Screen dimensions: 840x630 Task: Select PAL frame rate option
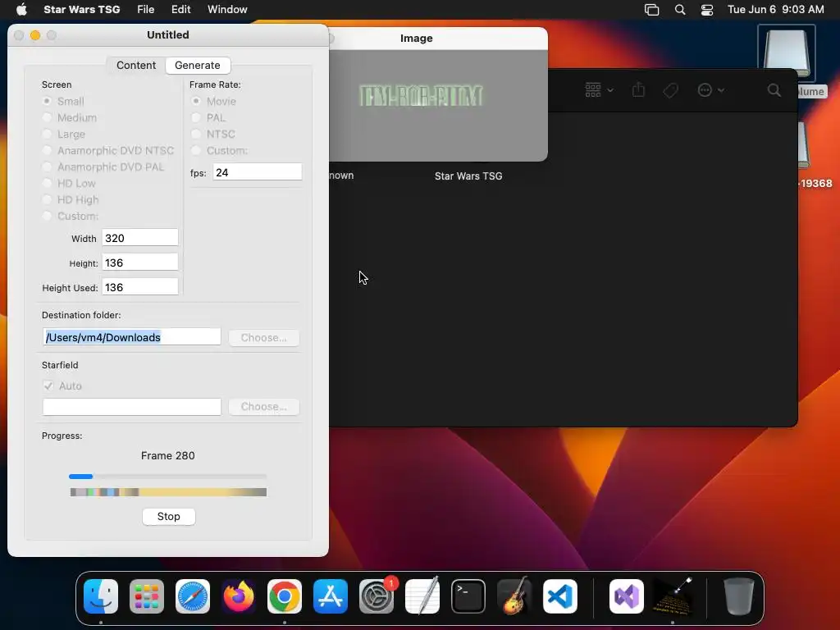point(196,117)
